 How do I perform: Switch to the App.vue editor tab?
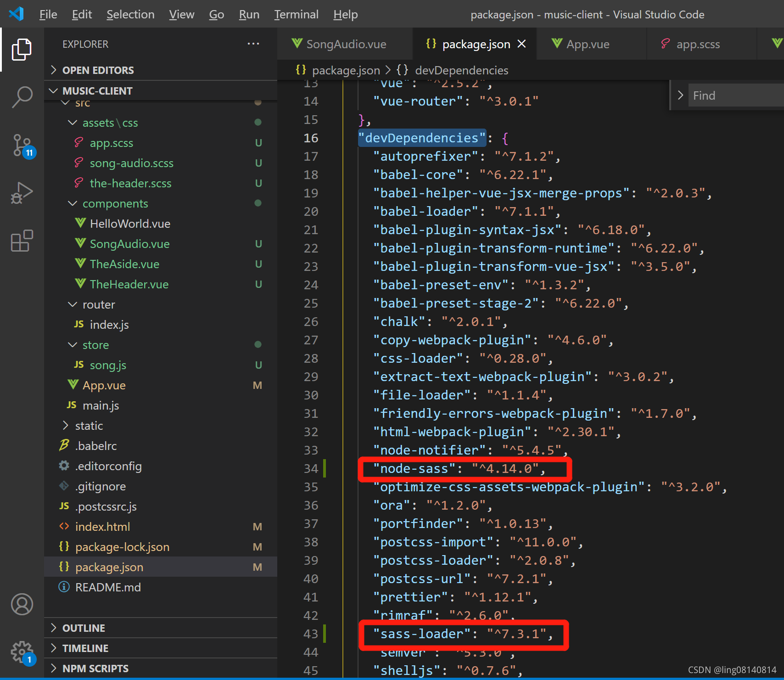tap(591, 44)
